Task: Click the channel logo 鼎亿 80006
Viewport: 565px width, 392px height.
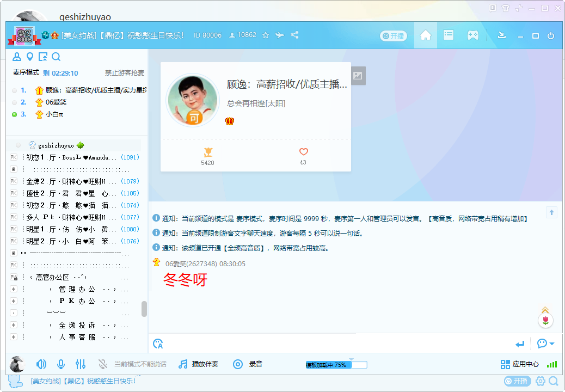Action: click(24, 36)
